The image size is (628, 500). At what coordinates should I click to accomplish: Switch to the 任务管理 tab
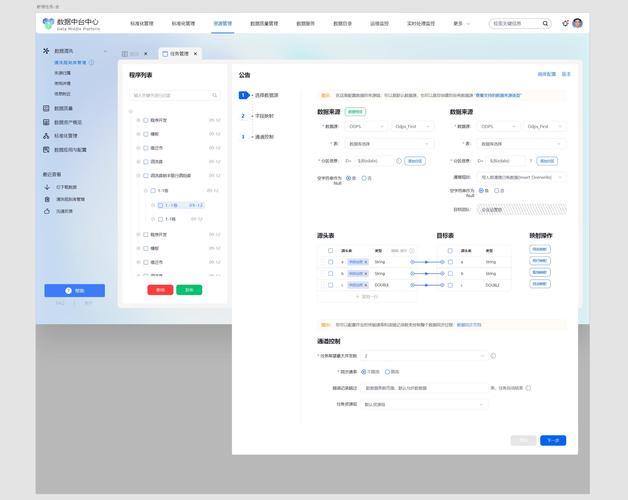click(177, 53)
